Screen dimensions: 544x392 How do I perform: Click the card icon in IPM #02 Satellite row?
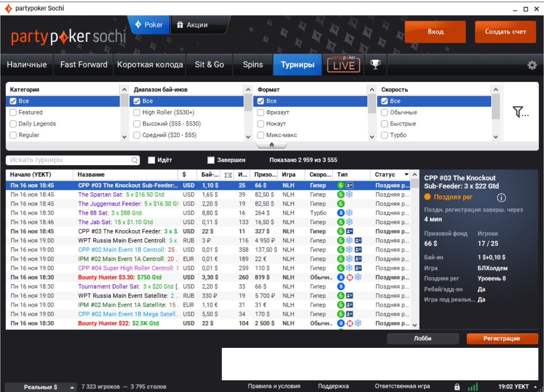tap(349, 305)
